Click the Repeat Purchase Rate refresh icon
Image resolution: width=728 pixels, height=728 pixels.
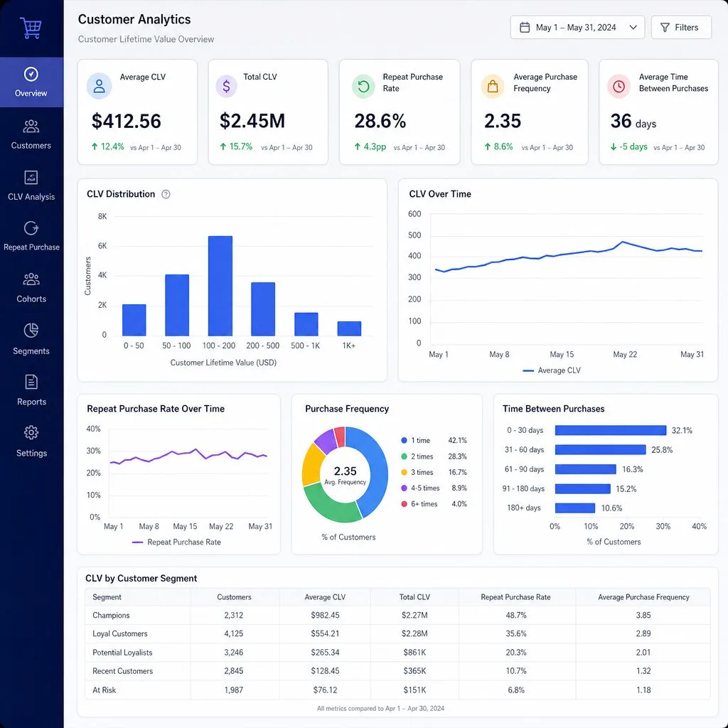pyautogui.click(x=363, y=86)
